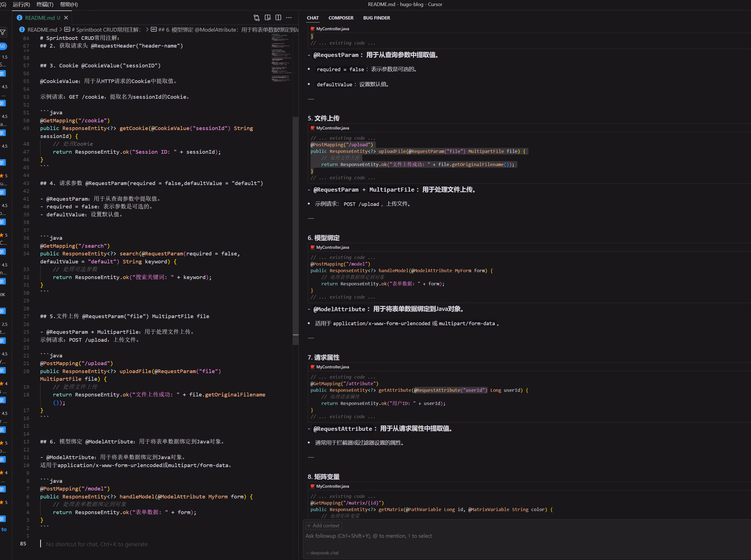Click the editor vertical scrollbar thumb
The image size is (751, 560).
pos(295,230)
